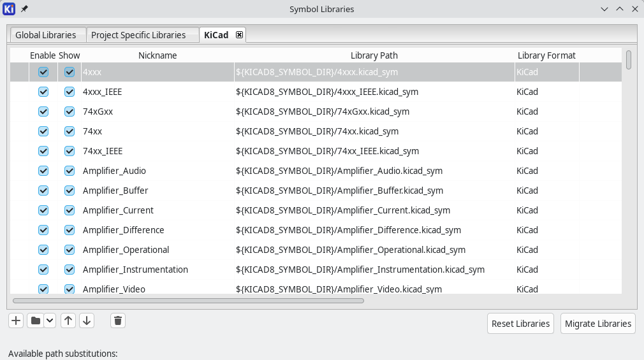Move the selected library down
Screen dimensions: 644x360
coord(87,320)
